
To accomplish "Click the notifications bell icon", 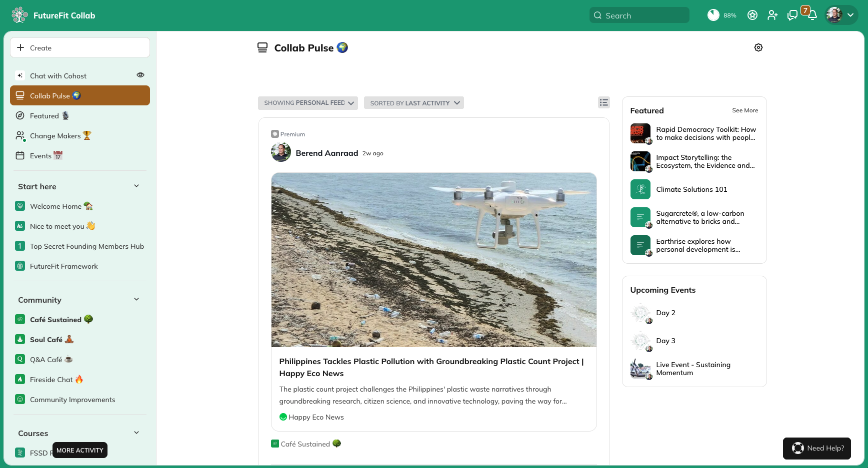I will (x=812, y=15).
